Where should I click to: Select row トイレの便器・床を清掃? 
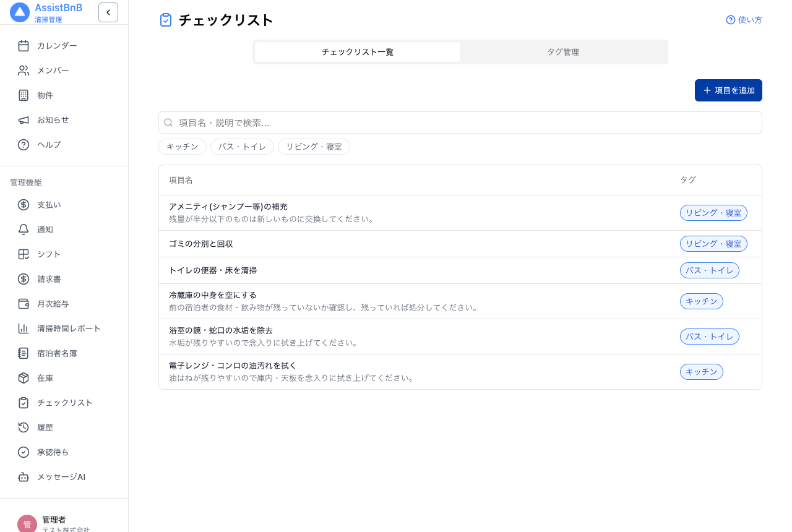460,270
